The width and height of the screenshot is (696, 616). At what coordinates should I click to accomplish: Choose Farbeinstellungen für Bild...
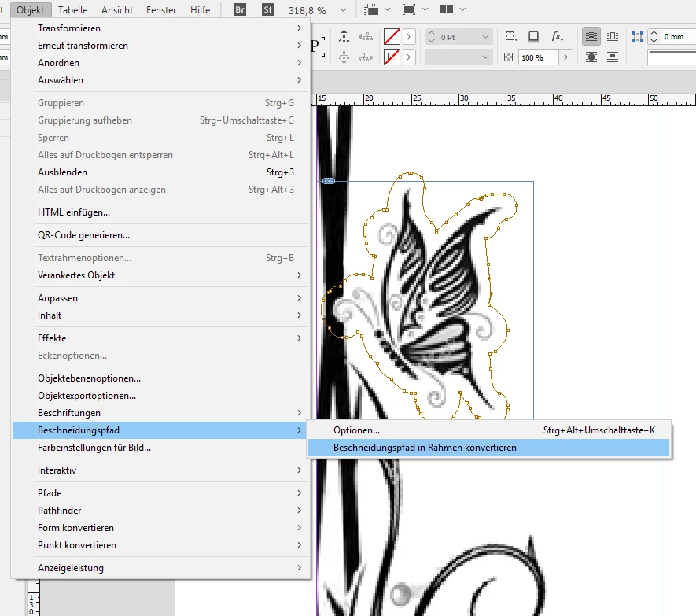pyautogui.click(x=160, y=447)
